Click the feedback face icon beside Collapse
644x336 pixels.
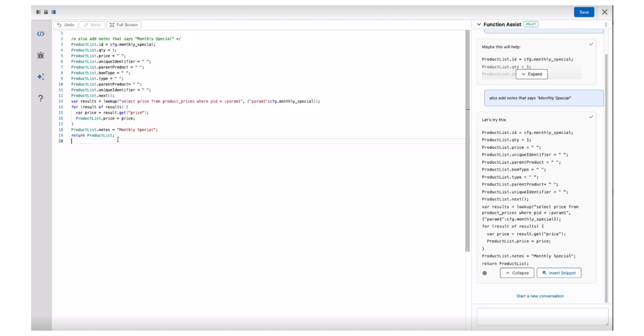click(485, 273)
